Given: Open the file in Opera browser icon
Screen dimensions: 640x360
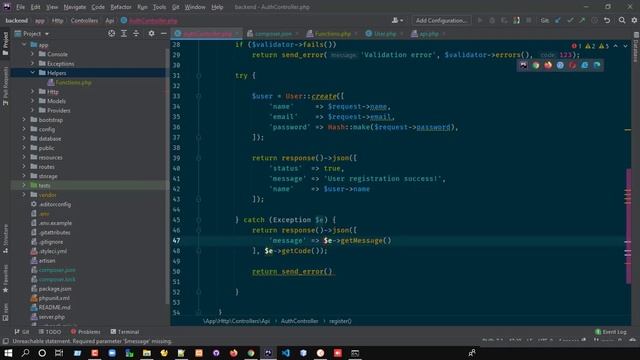Looking at the screenshot, I should [x=572, y=65].
